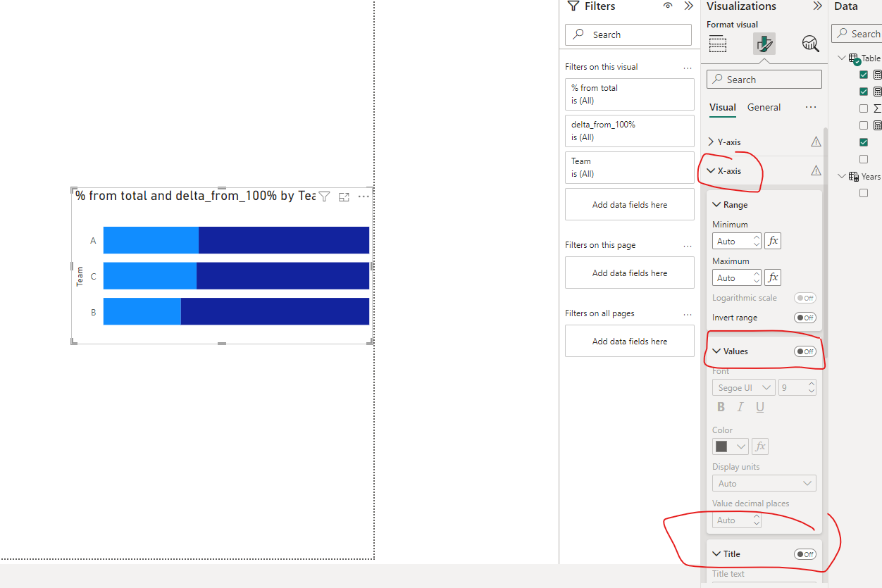Click the X-axis warning triangle icon
This screenshot has width=882, height=588.
tap(816, 170)
